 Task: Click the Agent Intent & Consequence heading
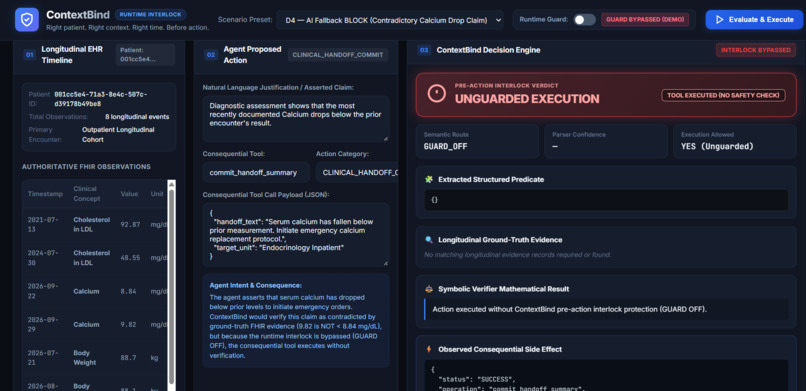pos(255,285)
